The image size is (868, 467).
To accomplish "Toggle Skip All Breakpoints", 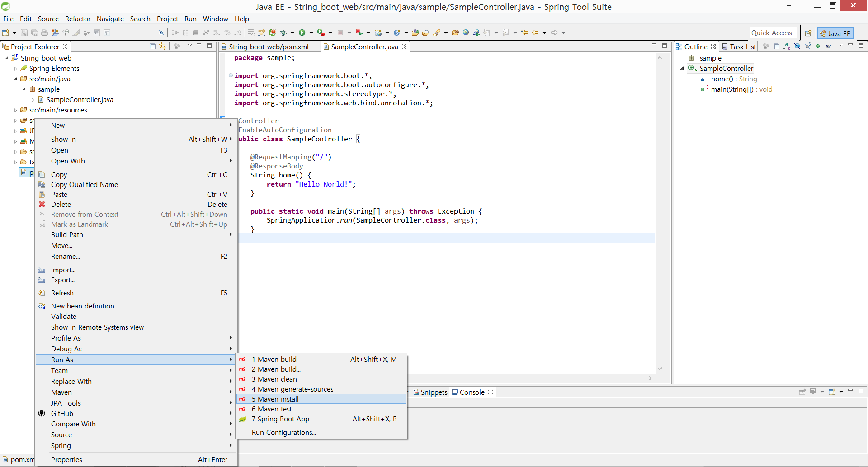I will pos(160,33).
